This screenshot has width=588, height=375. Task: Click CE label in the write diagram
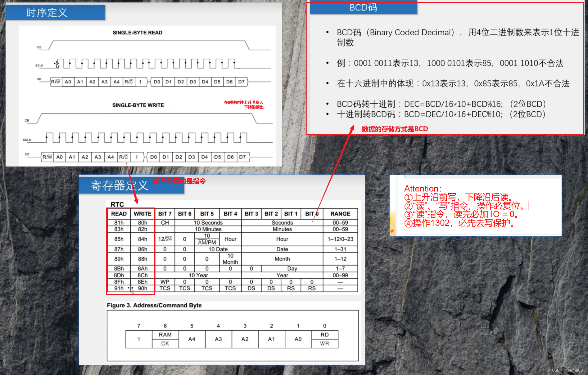tap(27, 120)
